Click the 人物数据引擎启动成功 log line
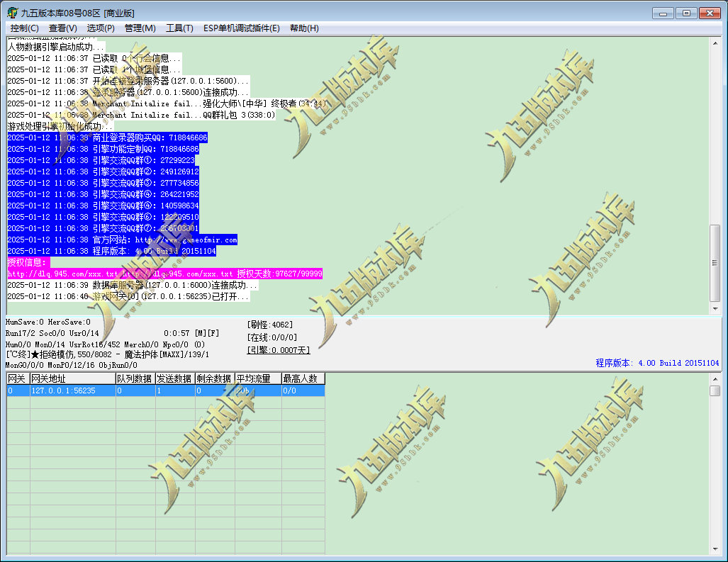728x562 pixels. click(56, 47)
